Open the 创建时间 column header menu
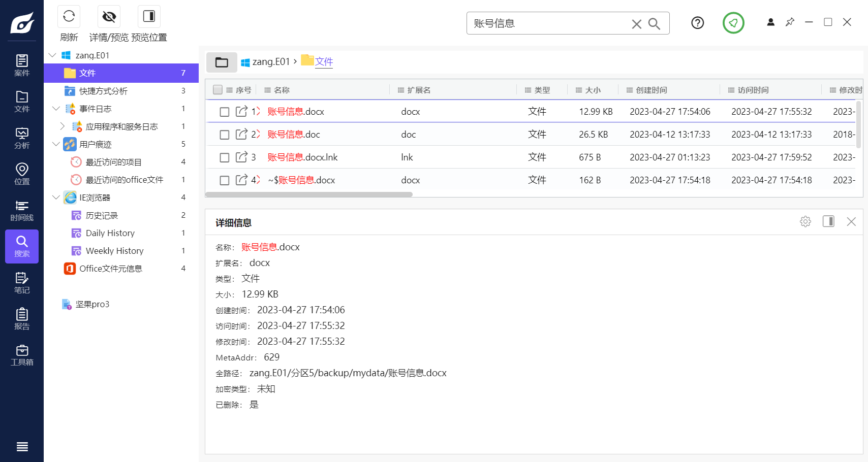This screenshot has height=462, width=868. 629,90
